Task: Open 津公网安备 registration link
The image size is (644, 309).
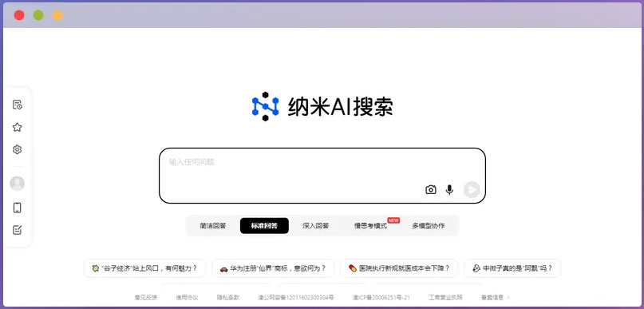Action: (x=296, y=298)
